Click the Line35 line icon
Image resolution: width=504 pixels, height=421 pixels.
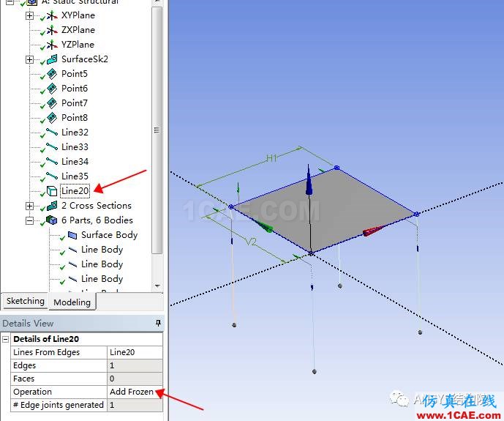point(52,176)
